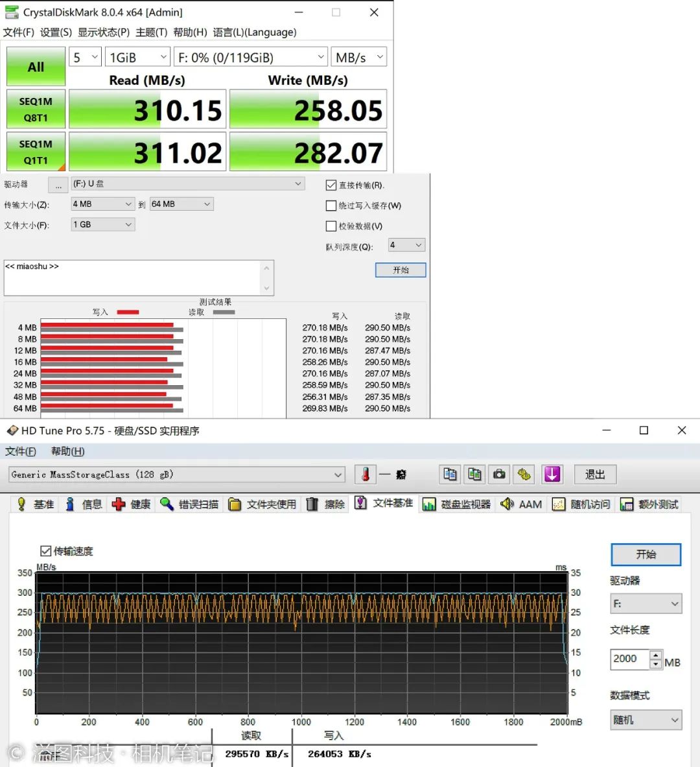Open the 设置(S) menu
Viewport: 700px width, 767px height.
[x=56, y=32]
